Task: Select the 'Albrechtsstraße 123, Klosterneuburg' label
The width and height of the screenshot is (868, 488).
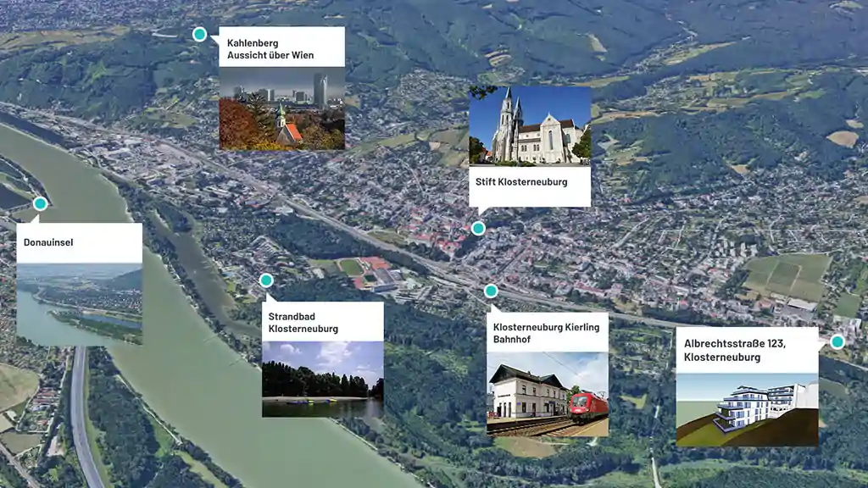Action: [x=736, y=350]
